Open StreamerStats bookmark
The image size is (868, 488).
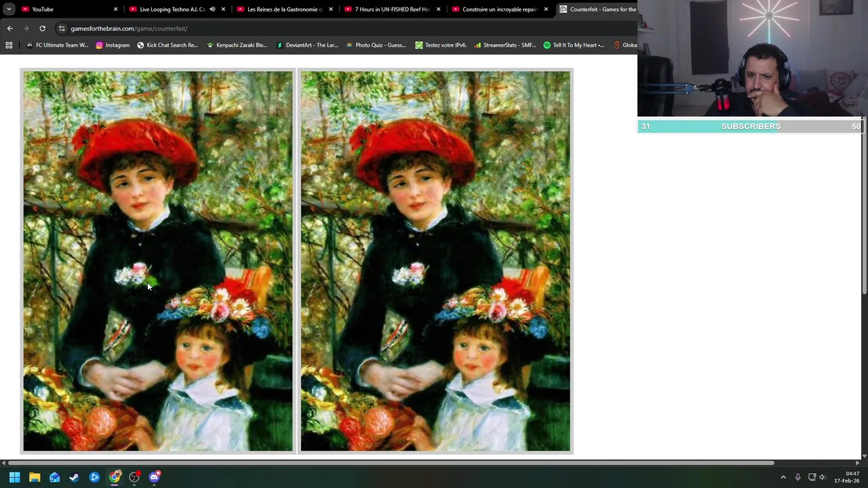point(505,45)
